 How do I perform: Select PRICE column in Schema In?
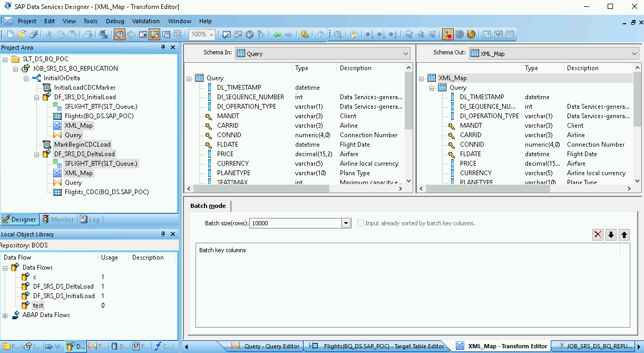tap(225, 154)
